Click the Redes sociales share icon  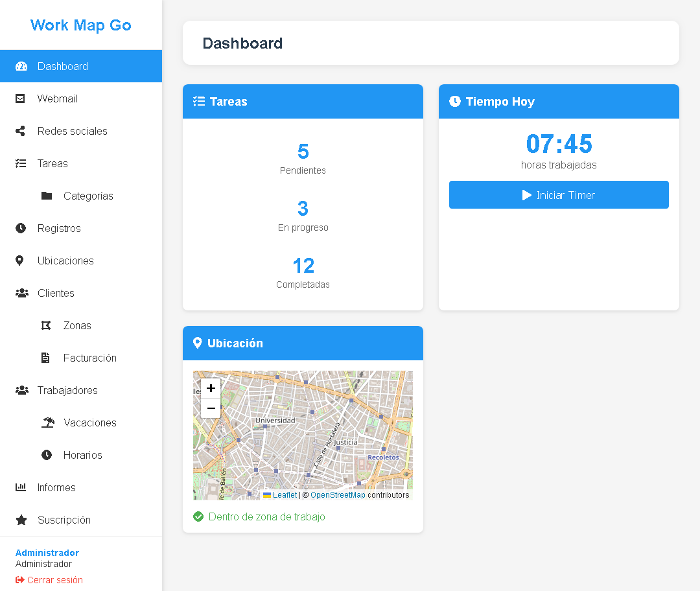tap(21, 131)
